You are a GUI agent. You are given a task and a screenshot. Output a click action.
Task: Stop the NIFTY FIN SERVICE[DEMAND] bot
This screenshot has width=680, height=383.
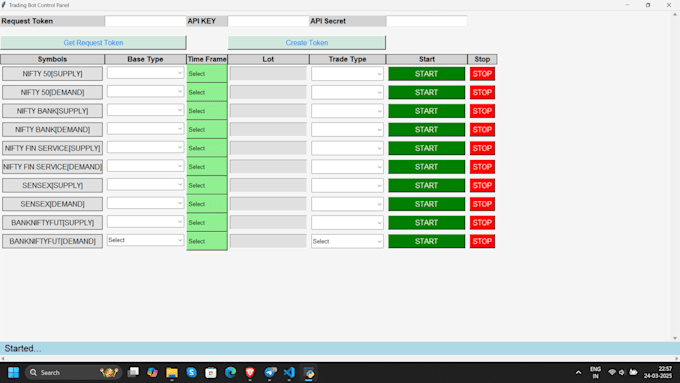(482, 167)
